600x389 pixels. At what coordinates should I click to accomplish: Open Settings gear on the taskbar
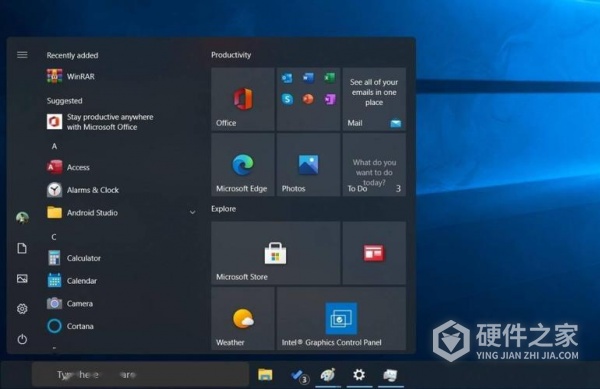(x=359, y=374)
